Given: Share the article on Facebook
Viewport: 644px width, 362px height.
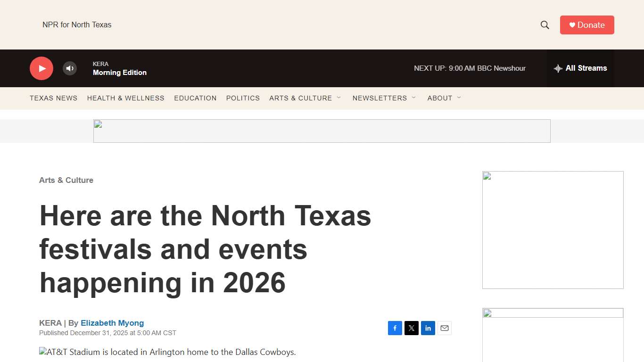Looking at the screenshot, I should click(x=395, y=328).
